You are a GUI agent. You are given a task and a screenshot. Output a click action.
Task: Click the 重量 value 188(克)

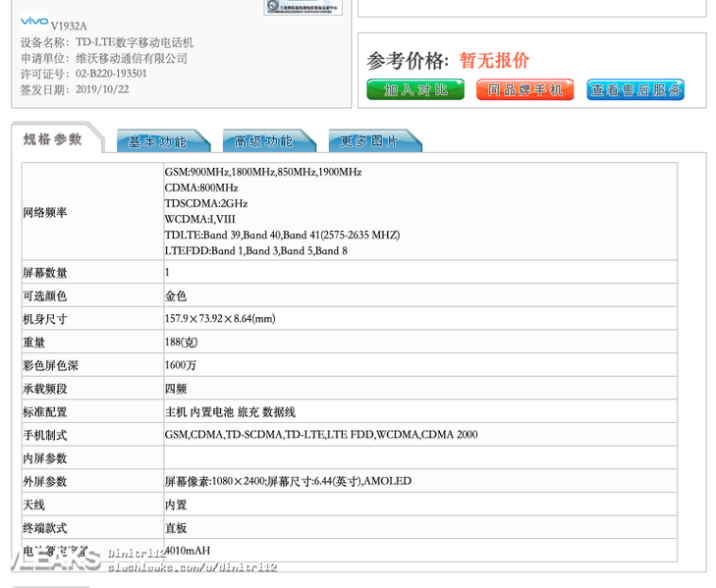point(181,342)
